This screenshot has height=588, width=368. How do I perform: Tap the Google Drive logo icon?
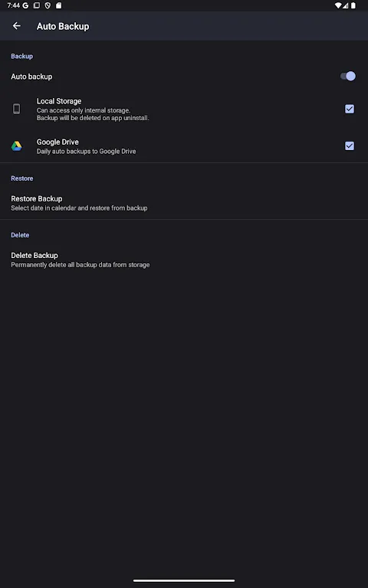click(17, 146)
